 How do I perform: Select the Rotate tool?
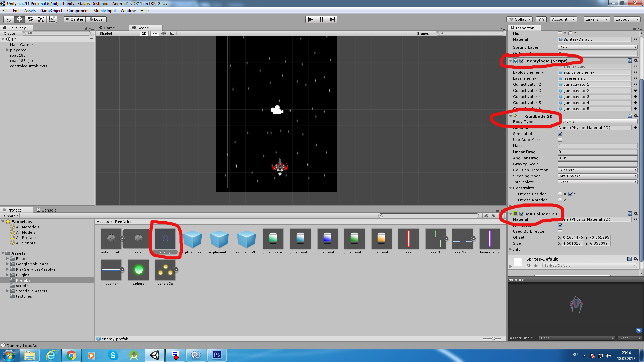point(30,19)
